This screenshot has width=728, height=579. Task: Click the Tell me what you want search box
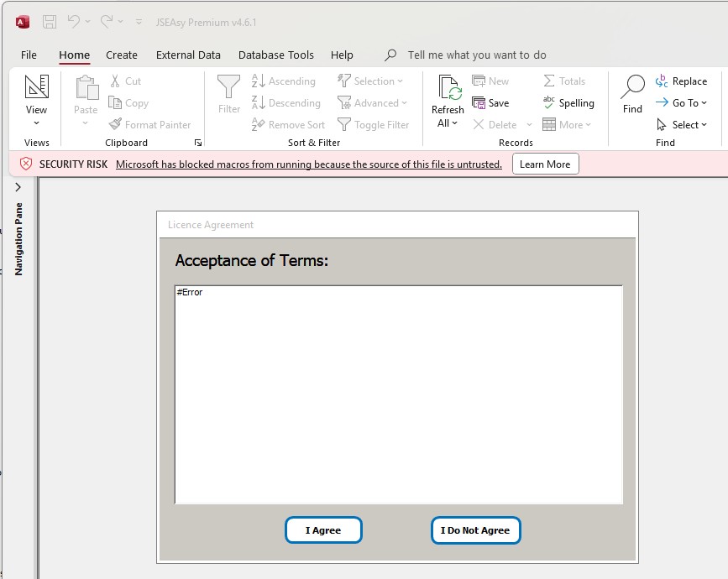[x=476, y=55]
